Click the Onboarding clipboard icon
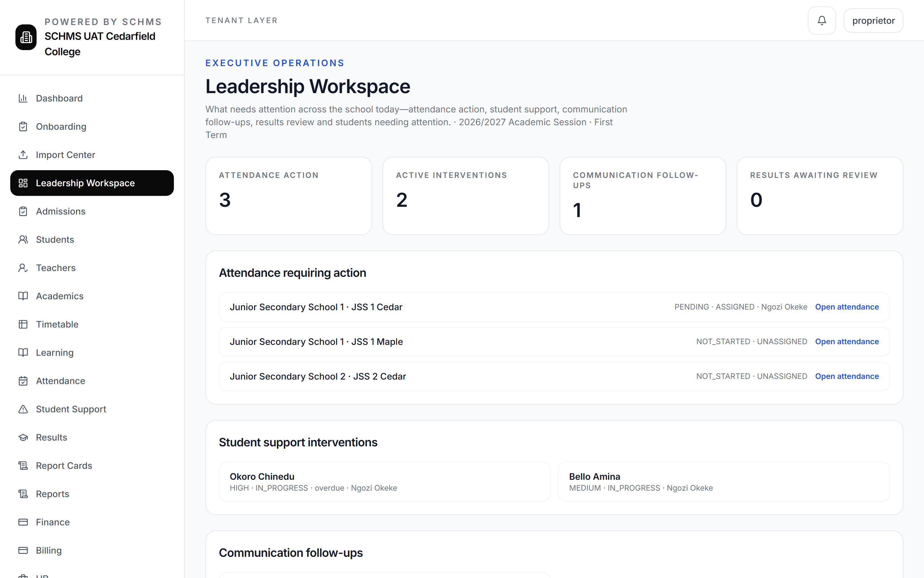924x578 pixels. point(23,127)
